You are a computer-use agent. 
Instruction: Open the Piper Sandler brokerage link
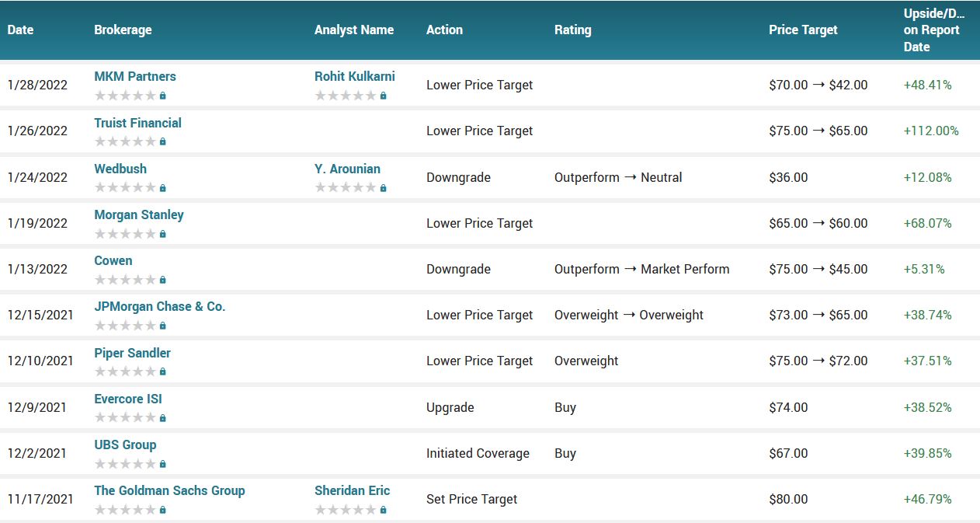point(132,353)
